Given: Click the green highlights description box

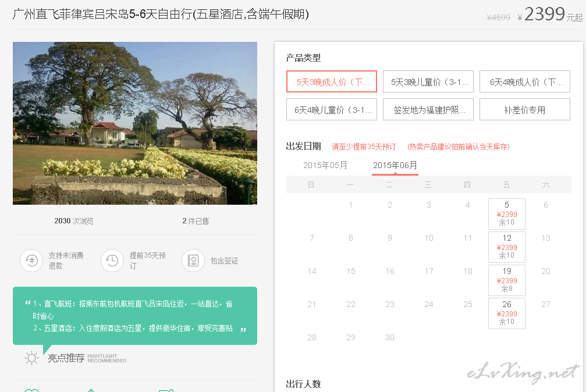Looking at the screenshot, I should click(x=135, y=316).
